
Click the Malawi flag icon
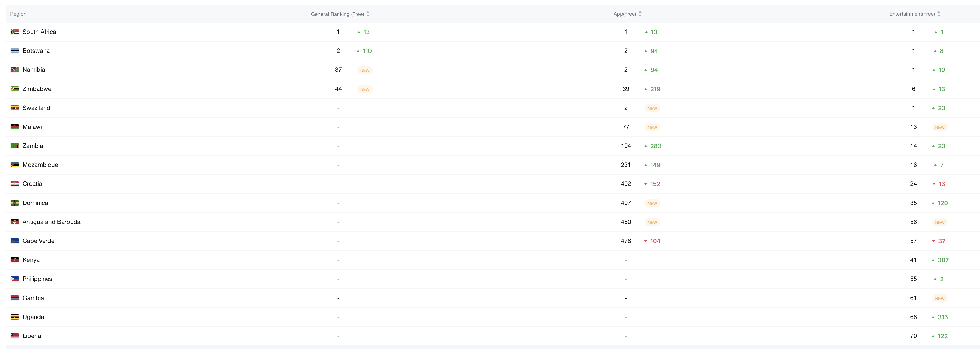[14, 127]
